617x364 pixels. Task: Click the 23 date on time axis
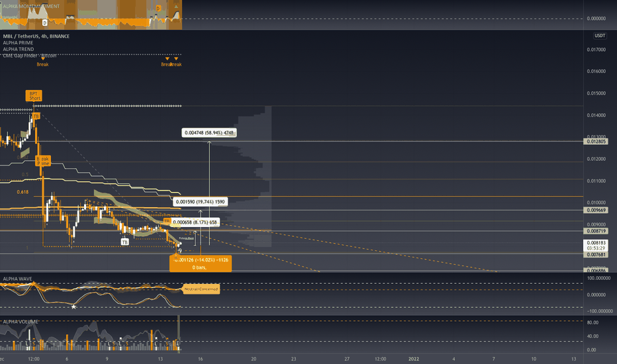coord(293,359)
